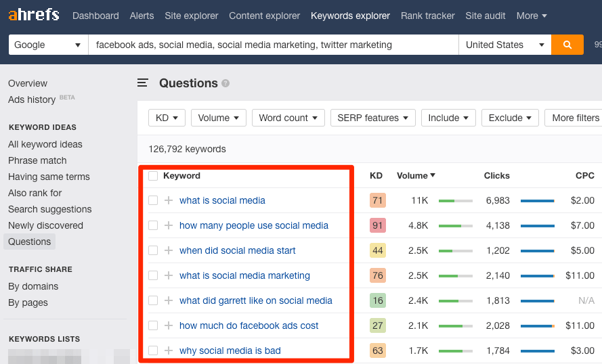The image size is (602, 364).
Task: Open 'what is social media marketing' link
Action: tap(244, 275)
